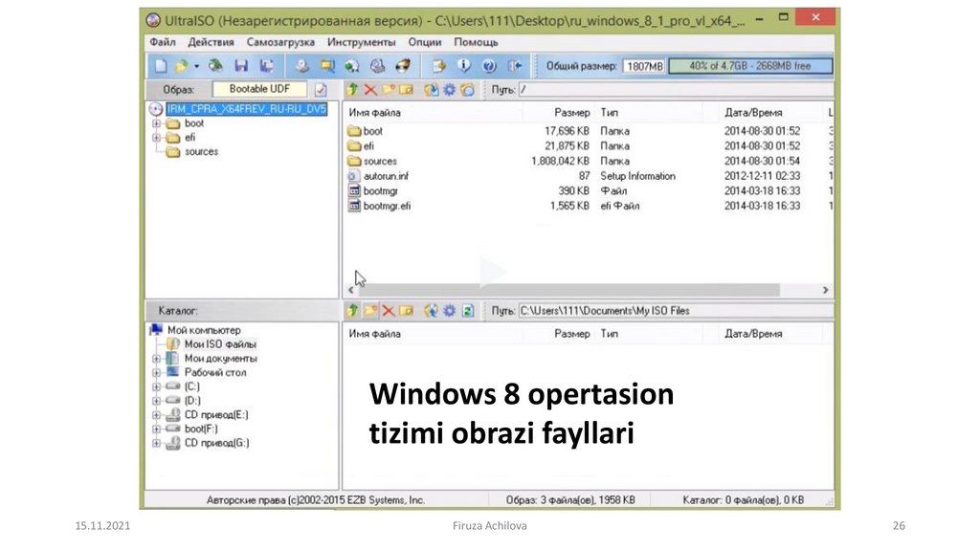This screenshot has width=980, height=551.
Task: Click the right scroll arrow of the image file list
Action: point(826,290)
